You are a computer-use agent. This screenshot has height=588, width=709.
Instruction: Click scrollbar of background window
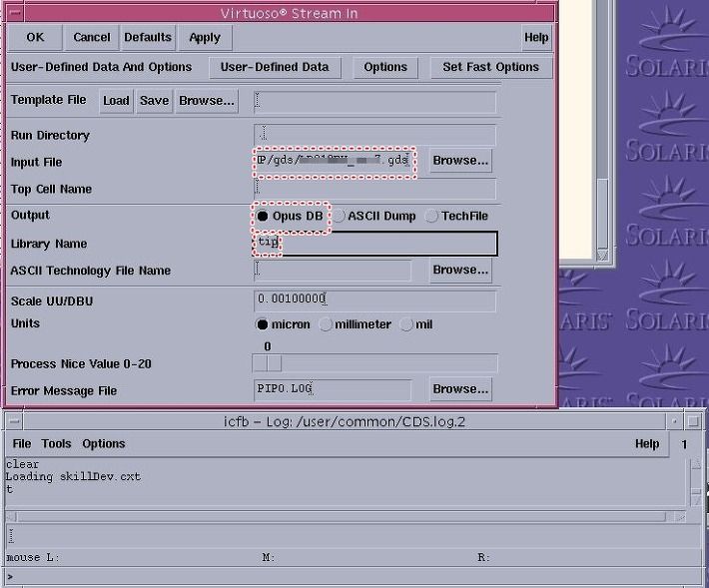pyautogui.click(x=602, y=131)
